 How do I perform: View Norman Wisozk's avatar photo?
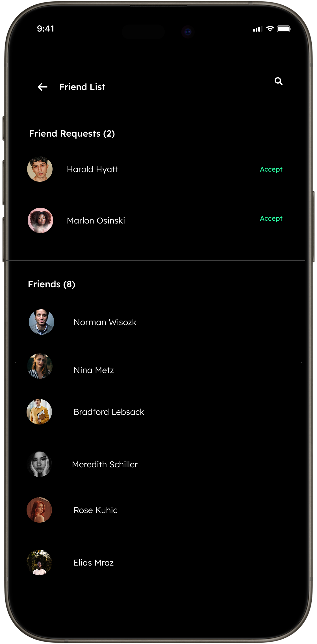[x=42, y=322]
